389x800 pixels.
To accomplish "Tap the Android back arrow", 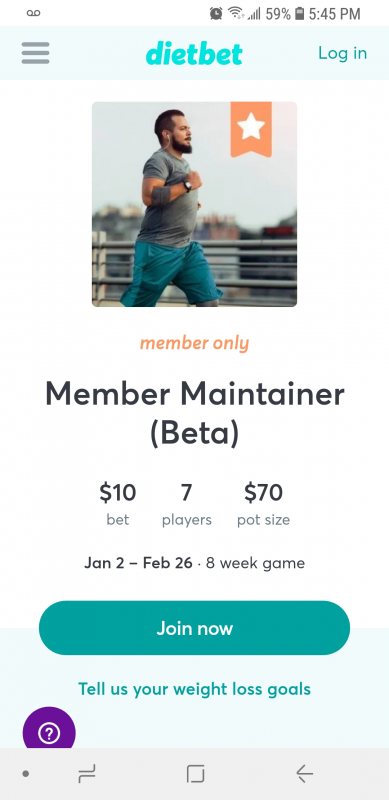I will pyautogui.click(x=304, y=773).
